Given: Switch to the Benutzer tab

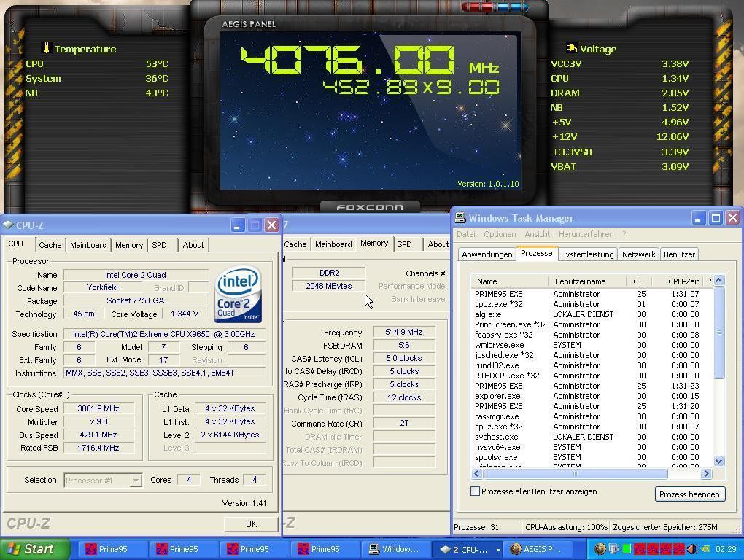Looking at the screenshot, I should [679, 254].
